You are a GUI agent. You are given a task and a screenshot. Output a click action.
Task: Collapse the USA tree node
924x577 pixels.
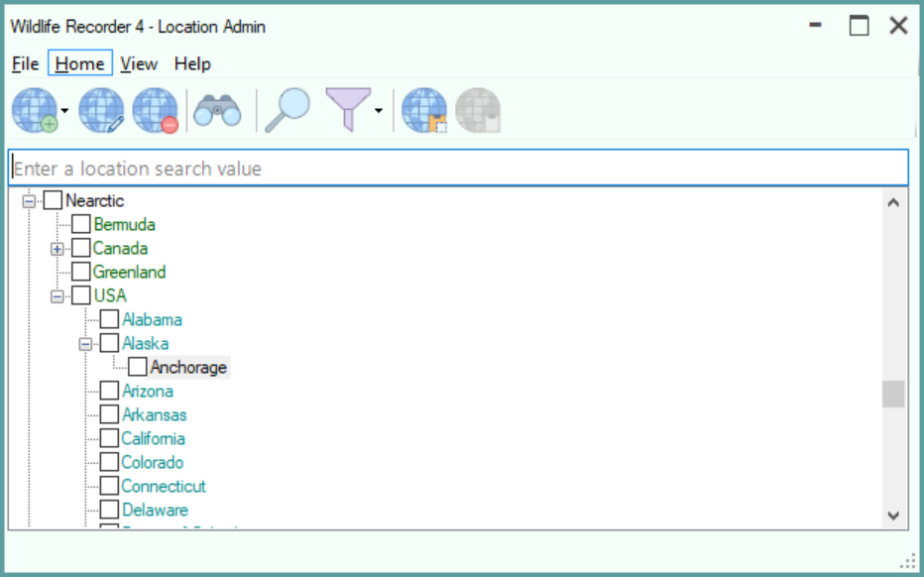point(58,295)
